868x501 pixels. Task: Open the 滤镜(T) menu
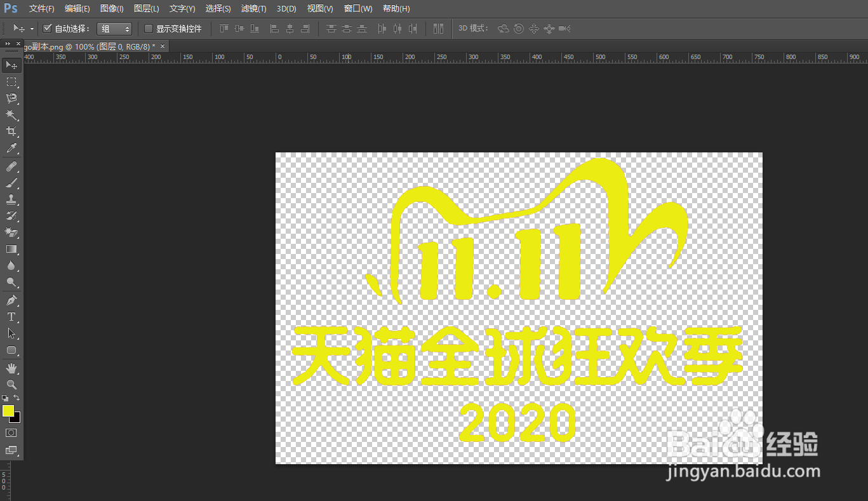tap(254, 9)
